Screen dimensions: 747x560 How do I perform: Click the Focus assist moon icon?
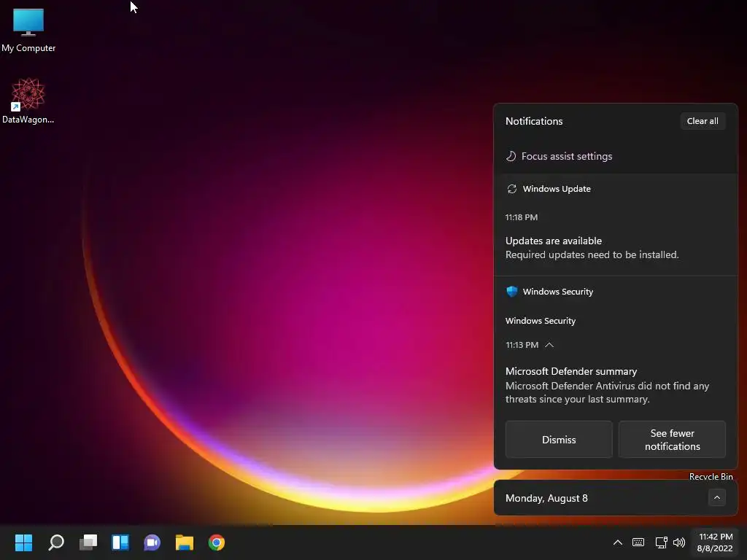tap(511, 156)
